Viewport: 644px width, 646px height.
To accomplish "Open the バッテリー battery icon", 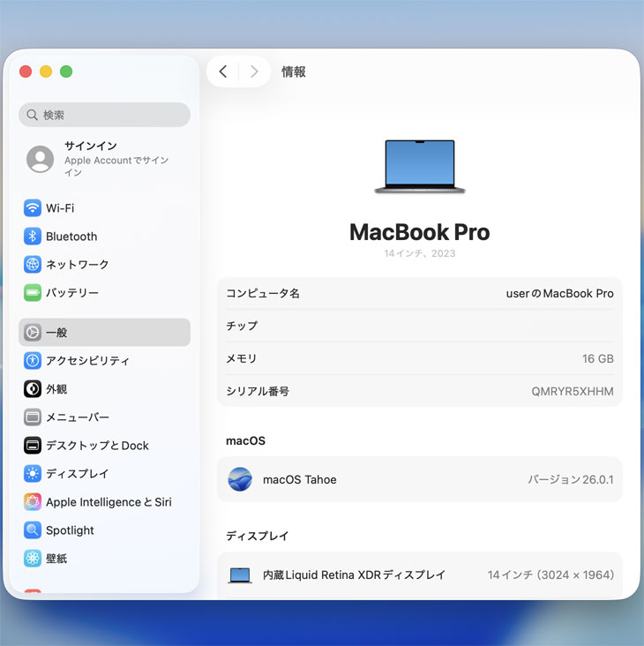I will coord(33,293).
